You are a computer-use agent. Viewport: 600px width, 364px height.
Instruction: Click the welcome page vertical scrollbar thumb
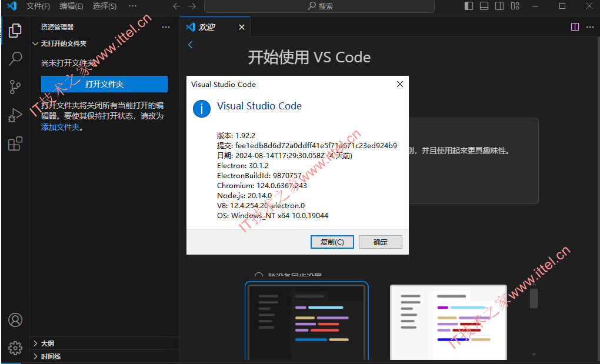534,298
